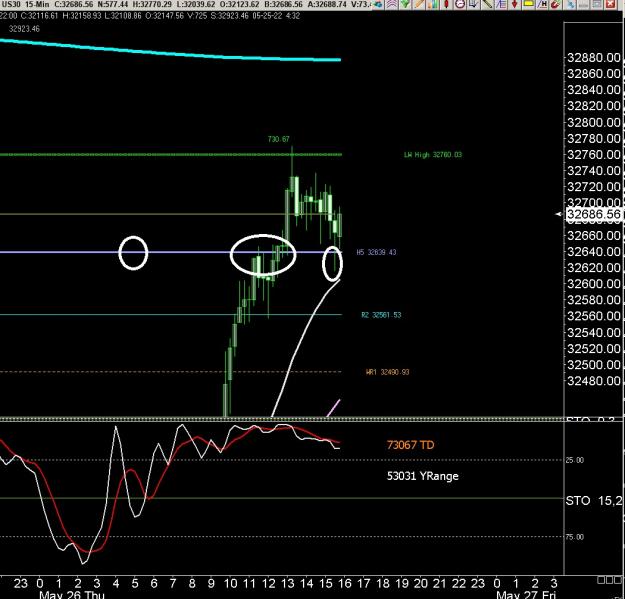This screenshot has height=599, width=625.
Task: Click the current price tag 32686.56
Action: click(594, 214)
